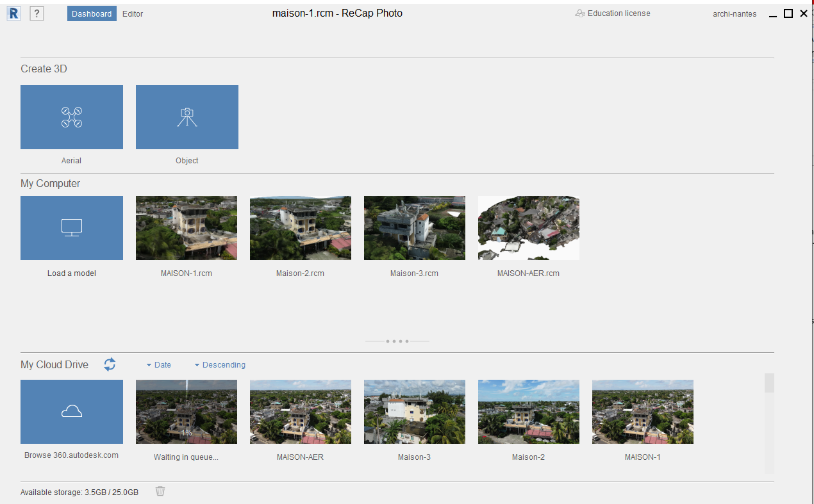Click the Object label text
Viewport: 814px width, 504px height.
click(x=187, y=161)
